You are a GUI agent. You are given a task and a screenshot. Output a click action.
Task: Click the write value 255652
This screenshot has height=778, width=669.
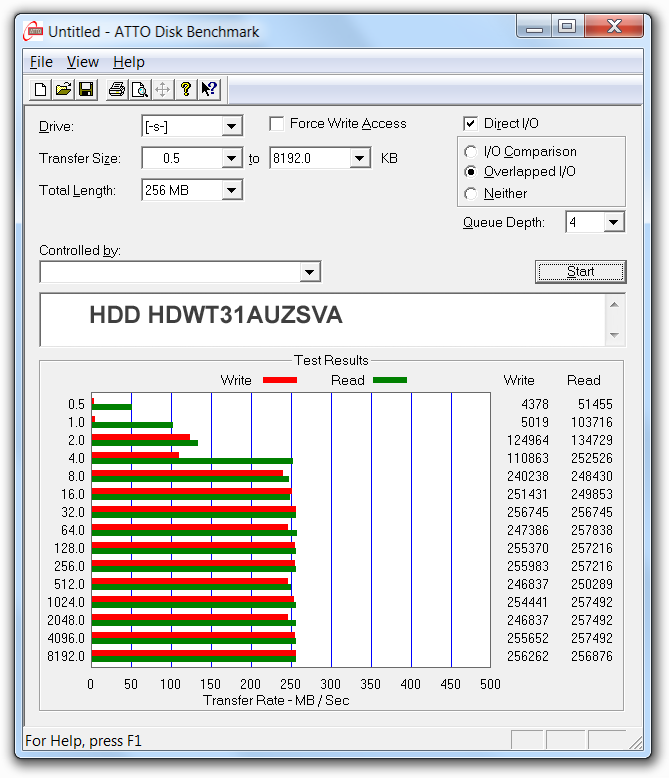click(x=528, y=638)
